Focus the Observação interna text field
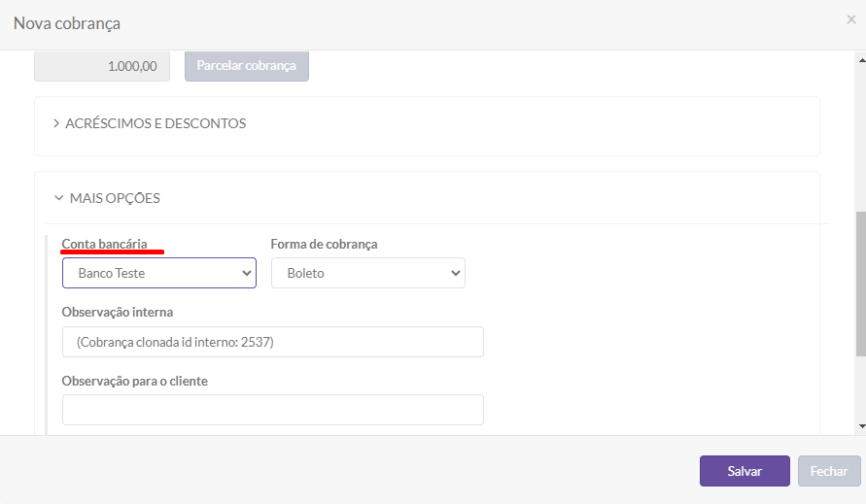Viewport: 866px width, 504px height. [x=272, y=342]
